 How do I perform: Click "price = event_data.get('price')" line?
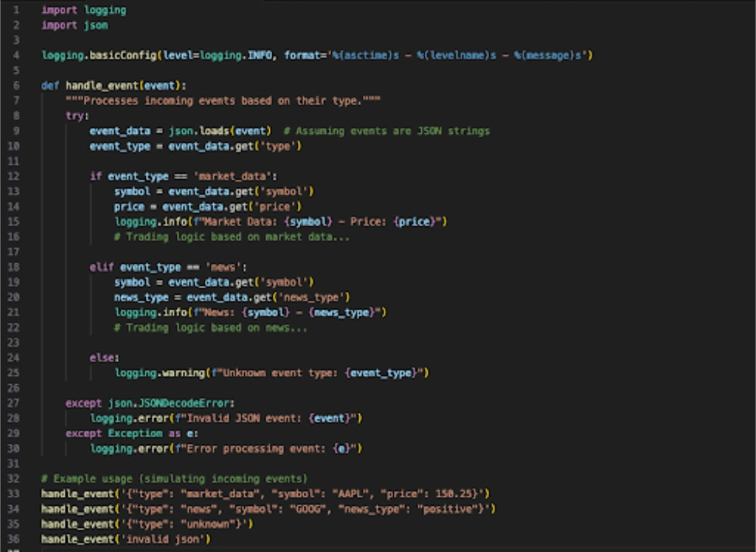207,207
